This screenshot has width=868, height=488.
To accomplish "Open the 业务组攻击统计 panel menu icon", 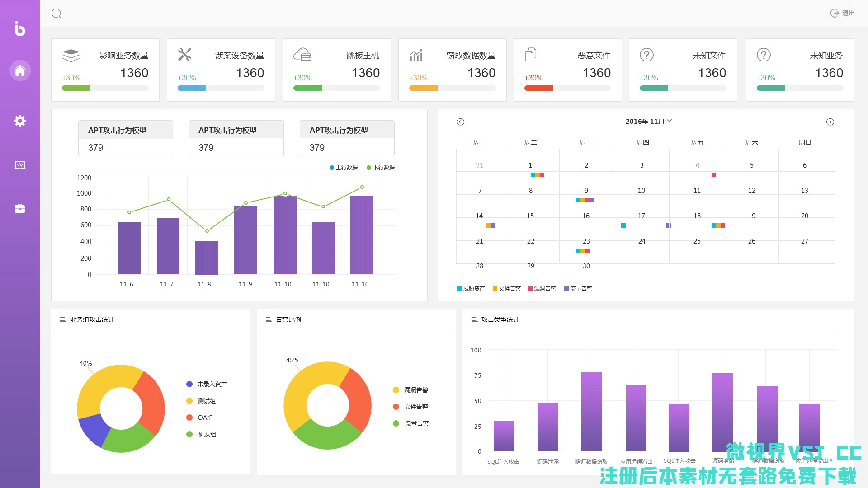I will click(63, 319).
